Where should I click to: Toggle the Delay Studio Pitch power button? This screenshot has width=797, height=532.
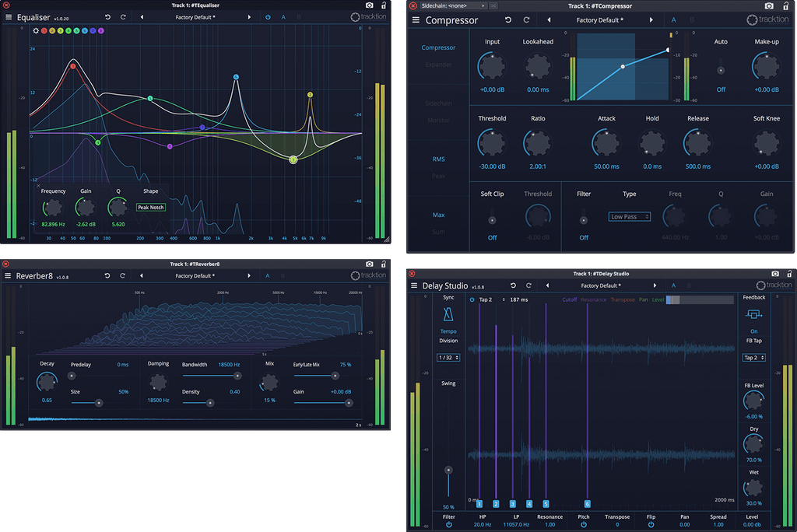[x=584, y=525]
